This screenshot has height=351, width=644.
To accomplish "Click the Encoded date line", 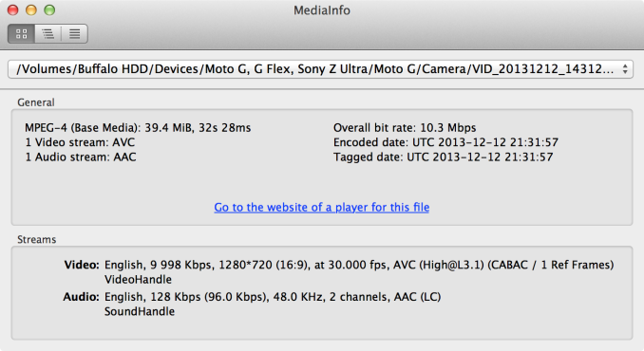I will coord(445,142).
